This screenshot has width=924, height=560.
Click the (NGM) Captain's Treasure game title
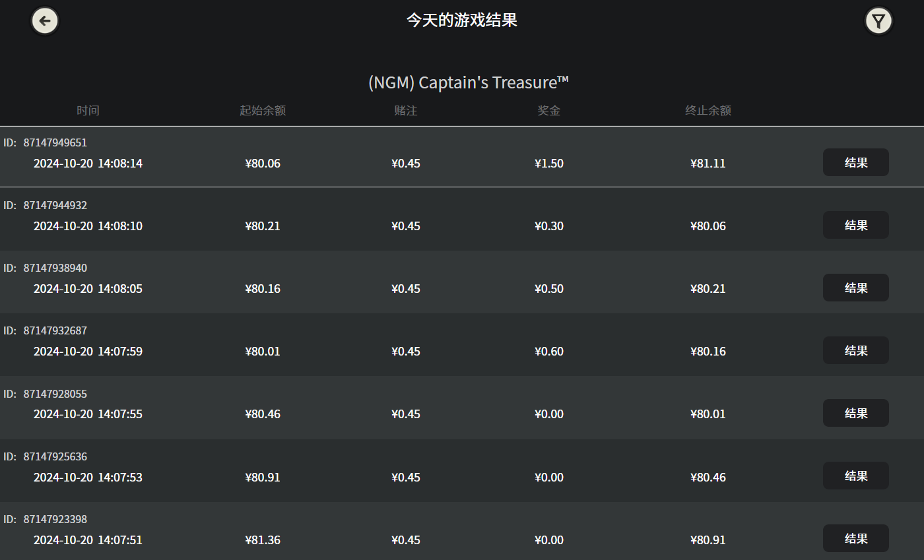[x=468, y=83]
